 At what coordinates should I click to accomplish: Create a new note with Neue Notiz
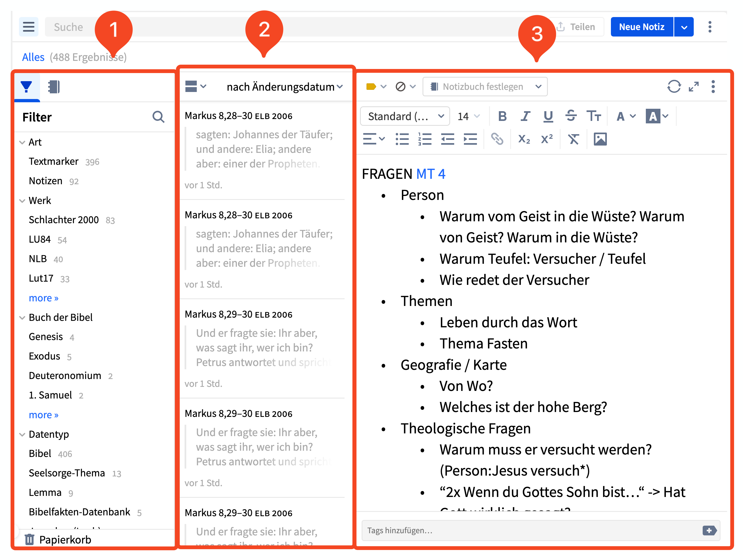641,27
